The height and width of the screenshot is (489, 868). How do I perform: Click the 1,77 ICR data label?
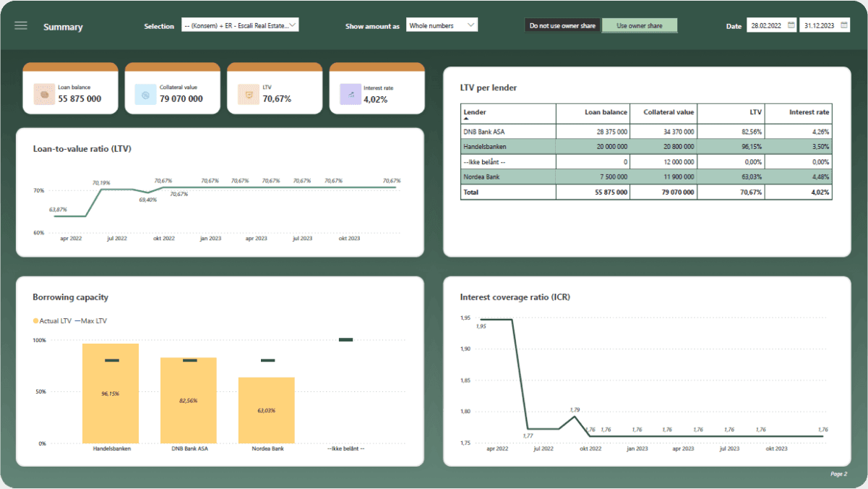click(x=528, y=435)
